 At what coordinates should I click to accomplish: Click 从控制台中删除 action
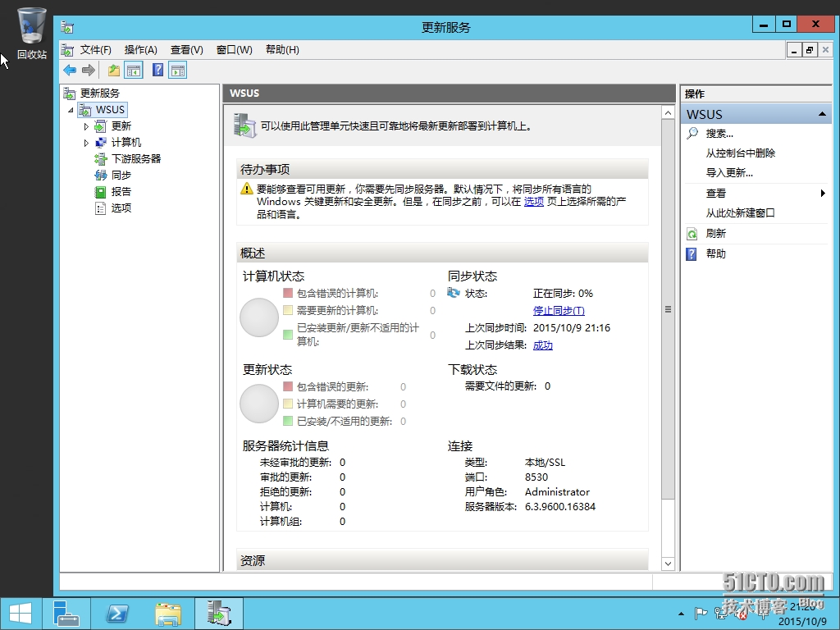[741, 153]
